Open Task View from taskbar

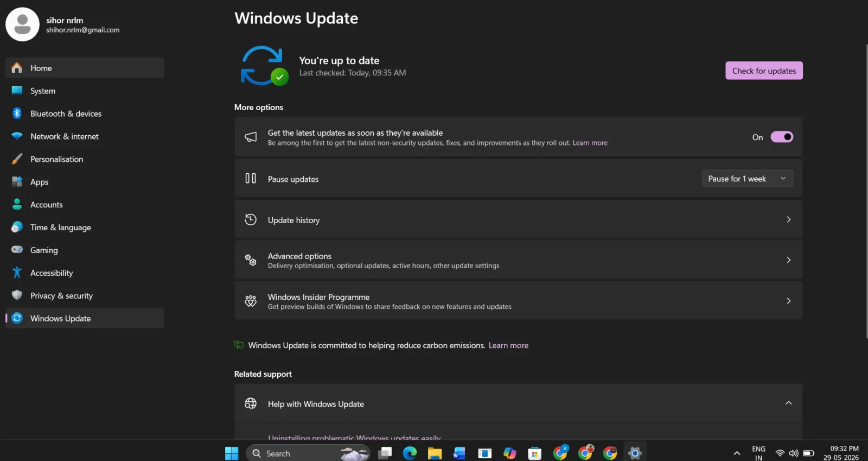[x=385, y=453]
